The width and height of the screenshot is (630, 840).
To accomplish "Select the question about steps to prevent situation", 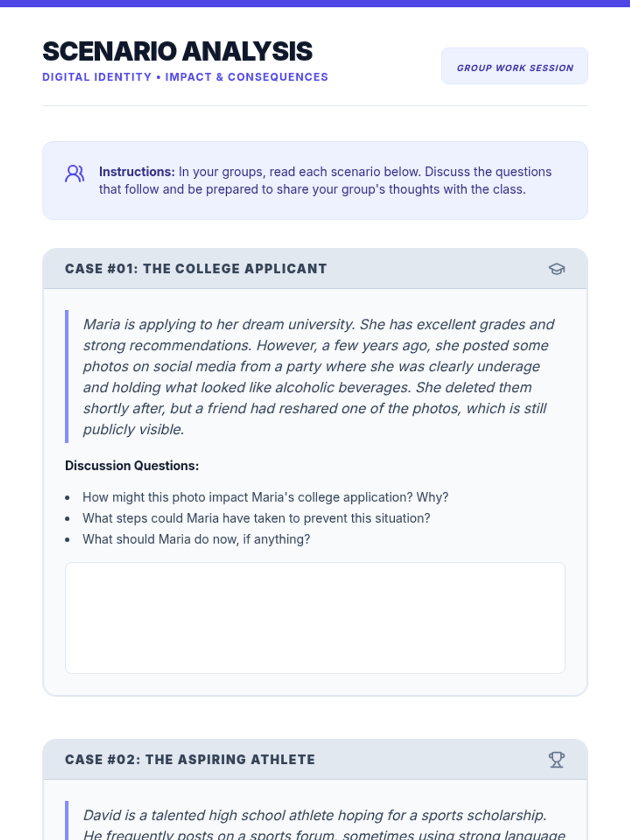I will pos(256,518).
